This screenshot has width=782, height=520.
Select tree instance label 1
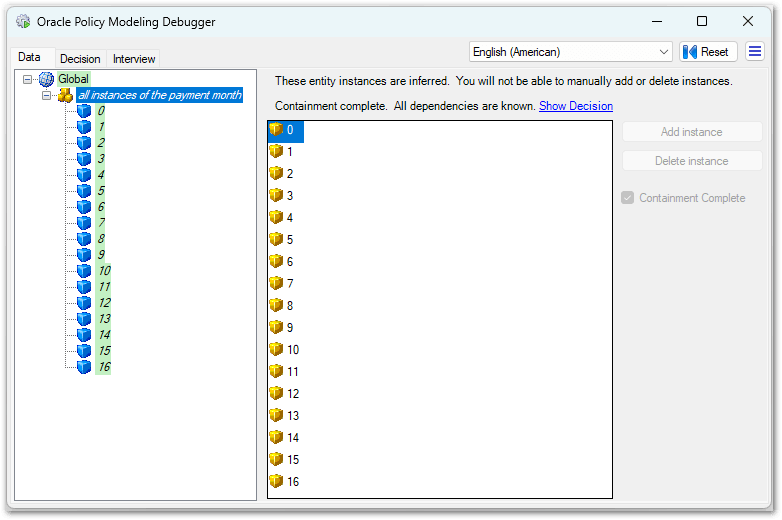pyautogui.click(x=101, y=127)
